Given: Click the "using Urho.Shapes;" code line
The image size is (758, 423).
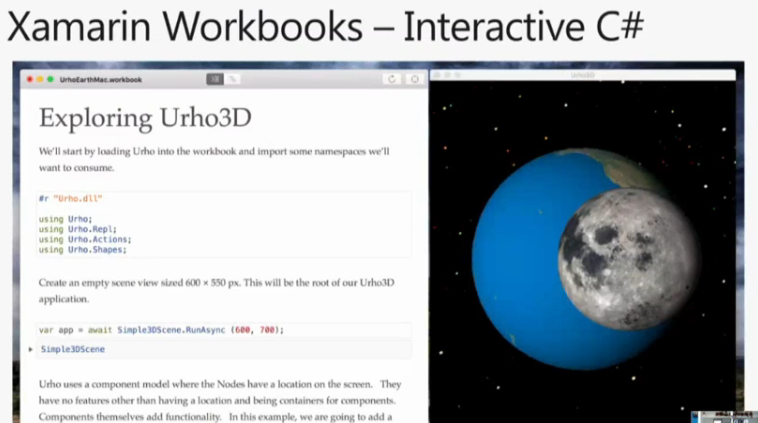Looking at the screenshot, I should (83, 249).
